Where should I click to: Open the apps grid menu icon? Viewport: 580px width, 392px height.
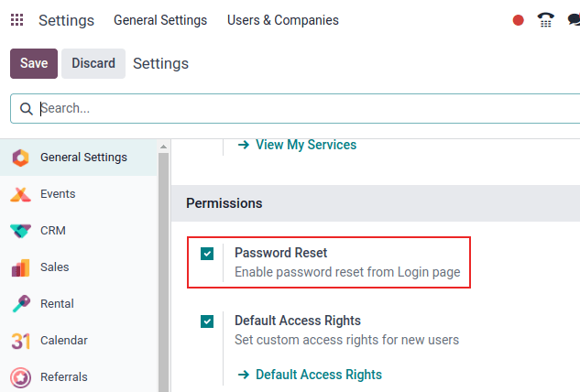[17, 20]
